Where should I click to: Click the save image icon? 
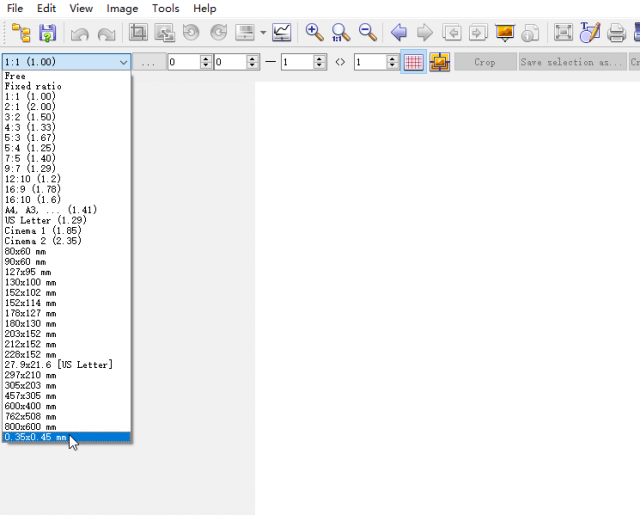click(x=46, y=33)
